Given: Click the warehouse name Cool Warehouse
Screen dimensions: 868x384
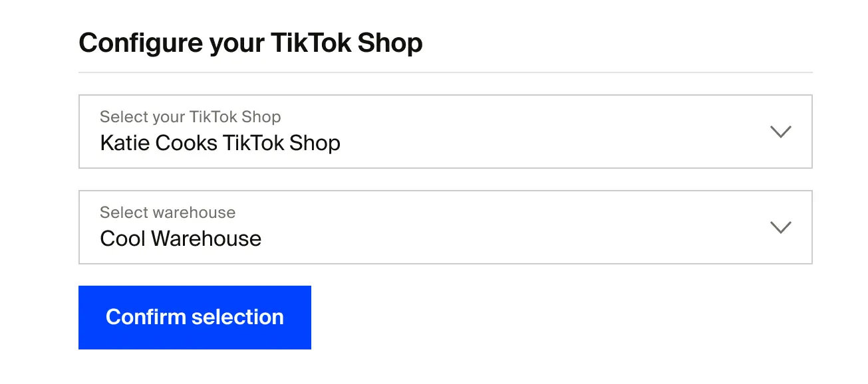Looking at the screenshot, I should click(180, 238).
